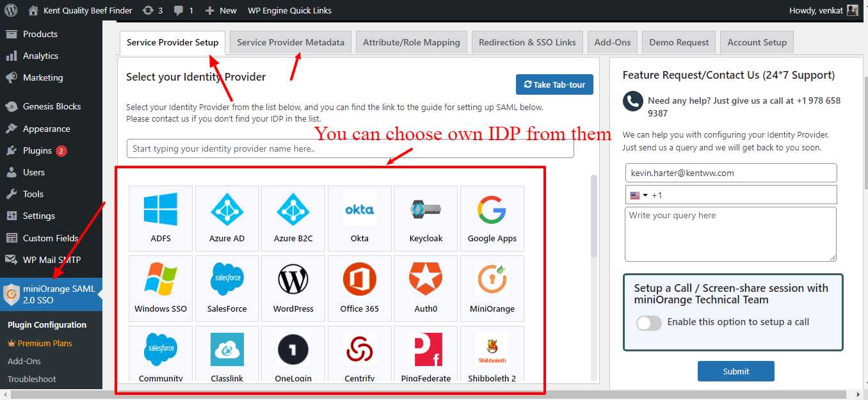Open the US flag country code dropdown
Screen dimensions: 868x400
[639, 195]
